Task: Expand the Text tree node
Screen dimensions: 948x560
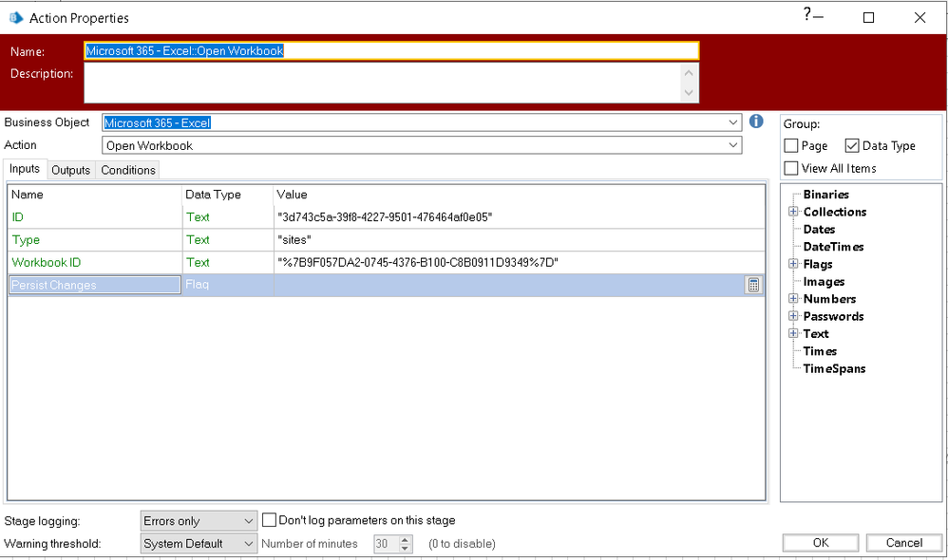Action: click(x=793, y=333)
